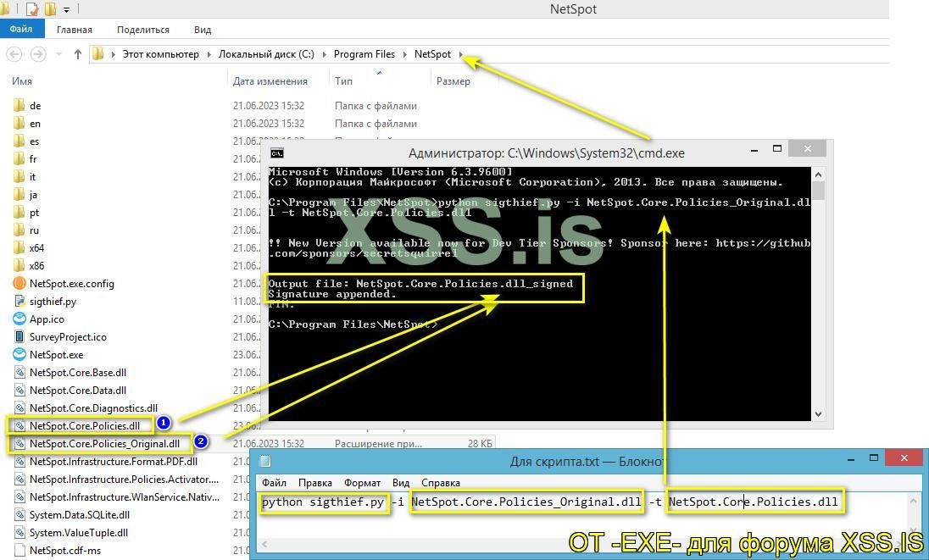Select the pt folder icon

(19, 212)
